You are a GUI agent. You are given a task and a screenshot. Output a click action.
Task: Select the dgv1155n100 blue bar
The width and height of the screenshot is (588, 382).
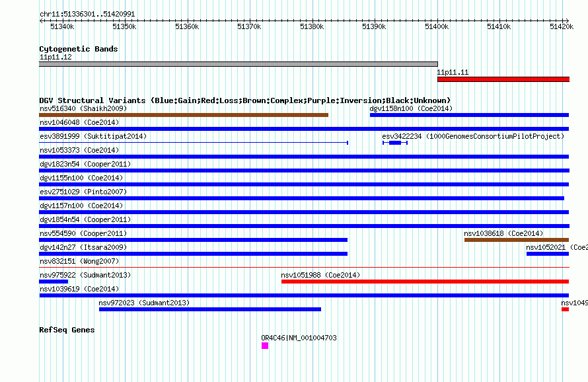pyautogui.click(x=304, y=184)
